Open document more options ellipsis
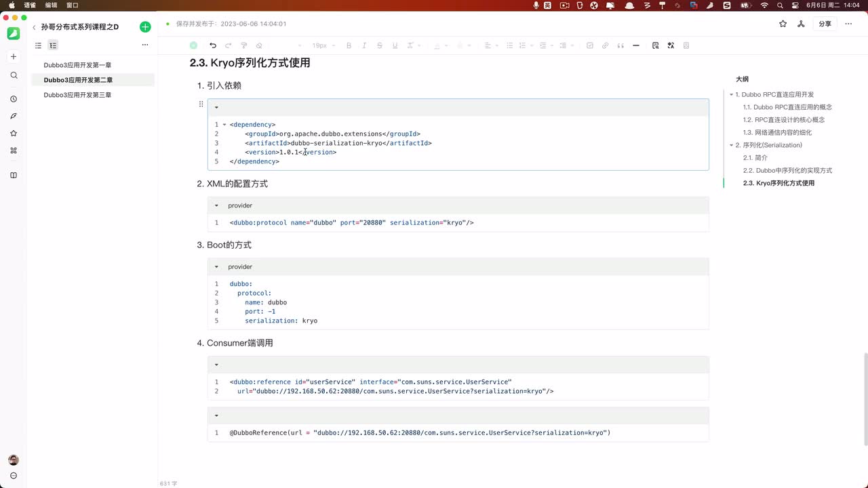 pos(847,24)
